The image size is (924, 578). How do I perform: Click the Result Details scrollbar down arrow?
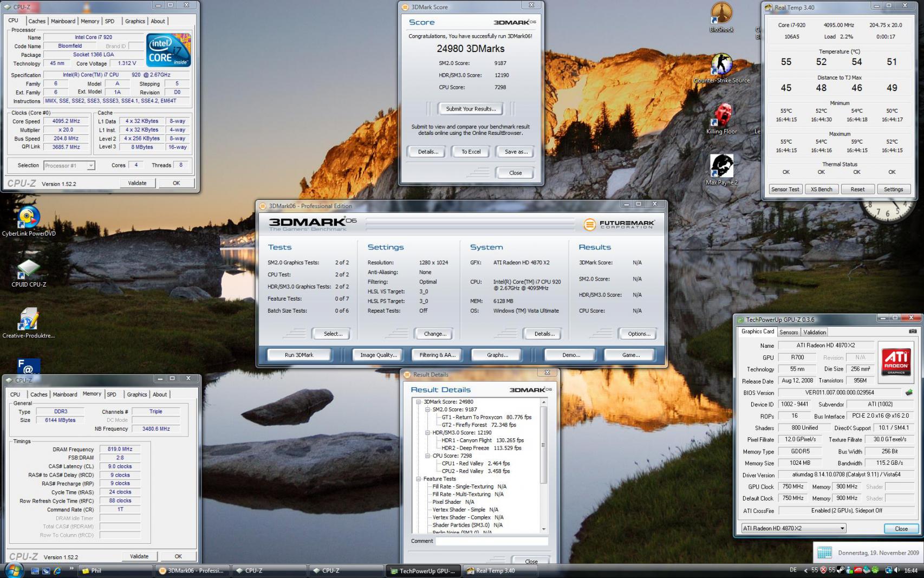pos(544,529)
